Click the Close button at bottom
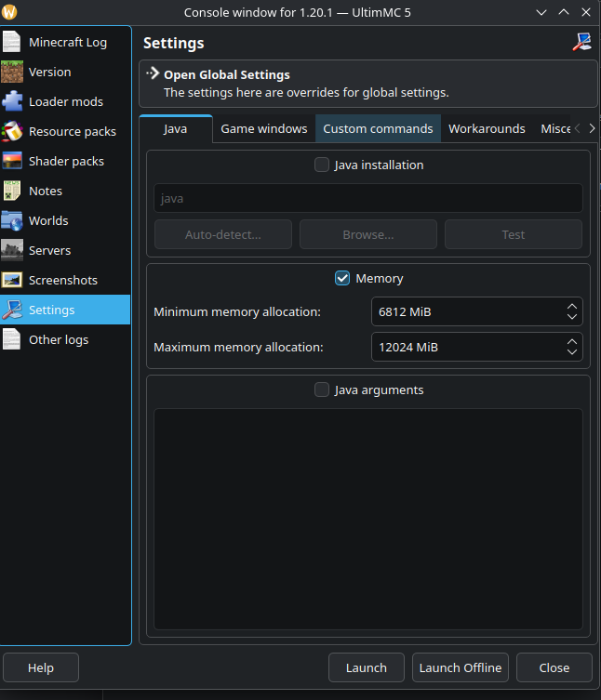 point(554,667)
